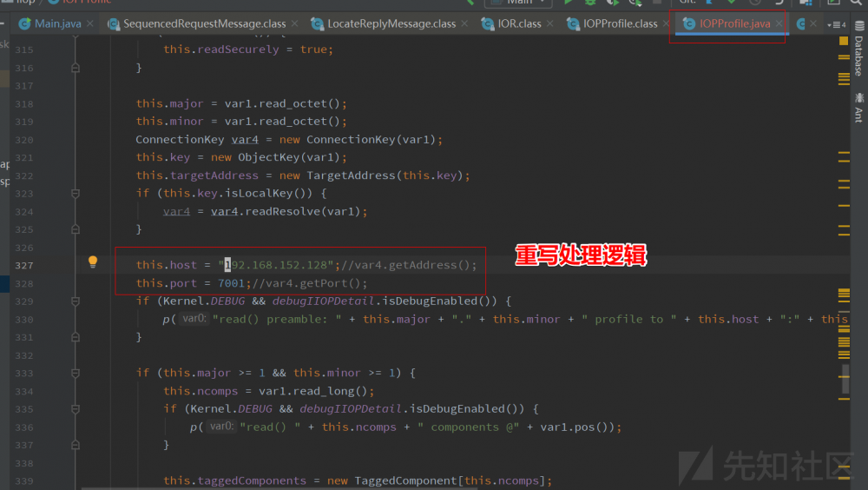The image size is (868, 490).
Task: Click TaggedComponent on line 339
Action: point(405,480)
